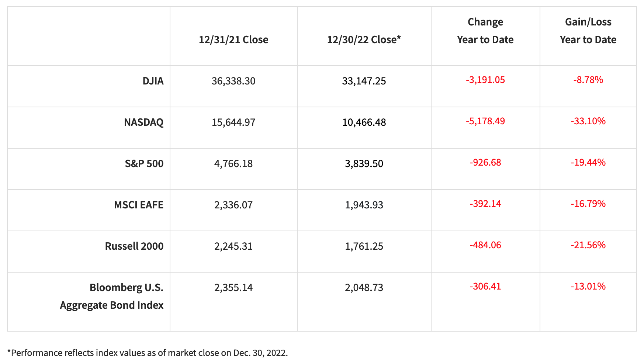
Task: Select Bloomberg U.S. Aggregate Bond Index label
Action: 112,296
